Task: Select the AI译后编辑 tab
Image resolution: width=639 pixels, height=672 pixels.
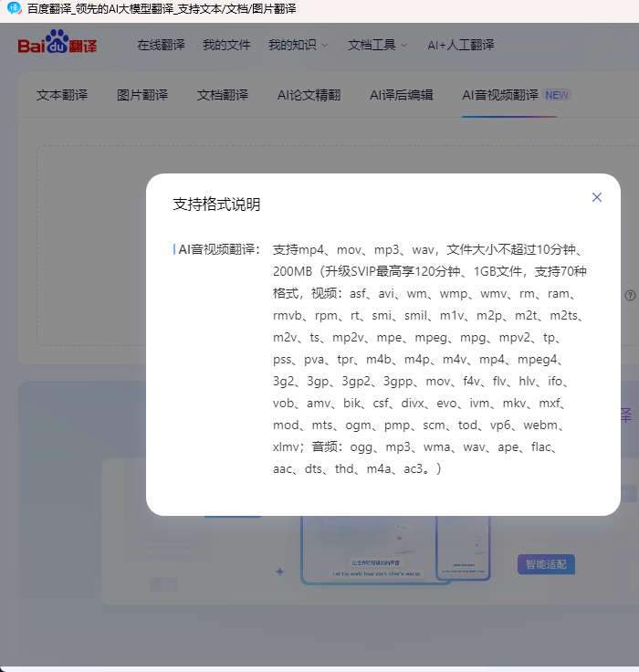Action: tap(402, 95)
